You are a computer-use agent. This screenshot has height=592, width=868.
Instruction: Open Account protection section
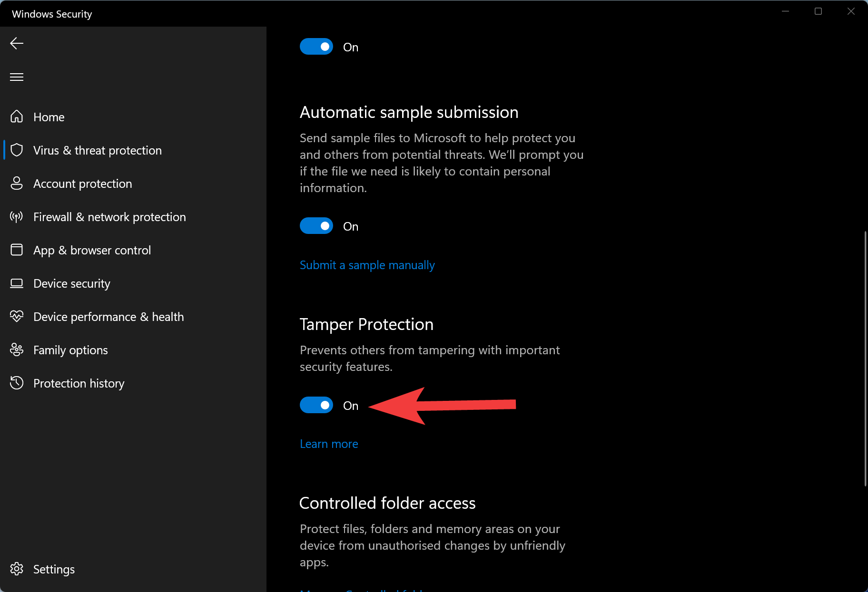(x=133, y=184)
